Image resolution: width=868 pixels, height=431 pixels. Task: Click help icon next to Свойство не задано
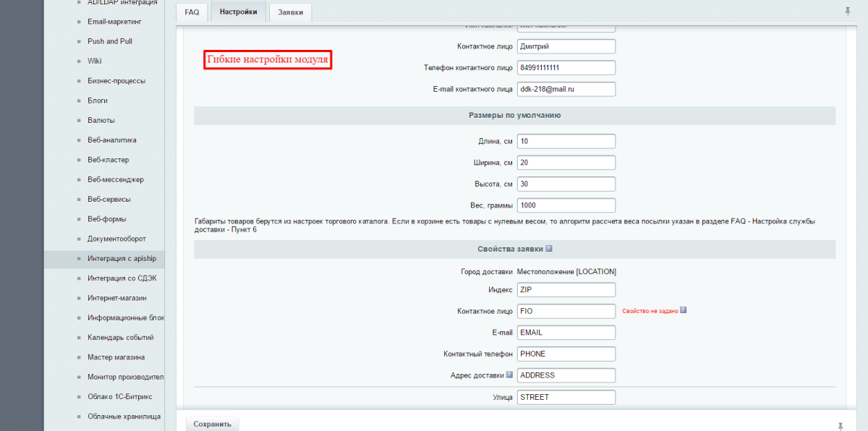(683, 310)
